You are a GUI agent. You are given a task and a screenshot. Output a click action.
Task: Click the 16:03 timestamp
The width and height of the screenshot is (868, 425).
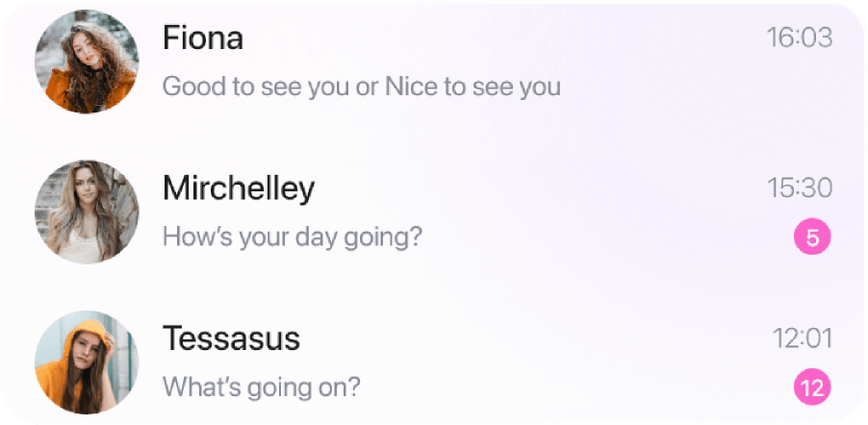click(x=799, y=37)
